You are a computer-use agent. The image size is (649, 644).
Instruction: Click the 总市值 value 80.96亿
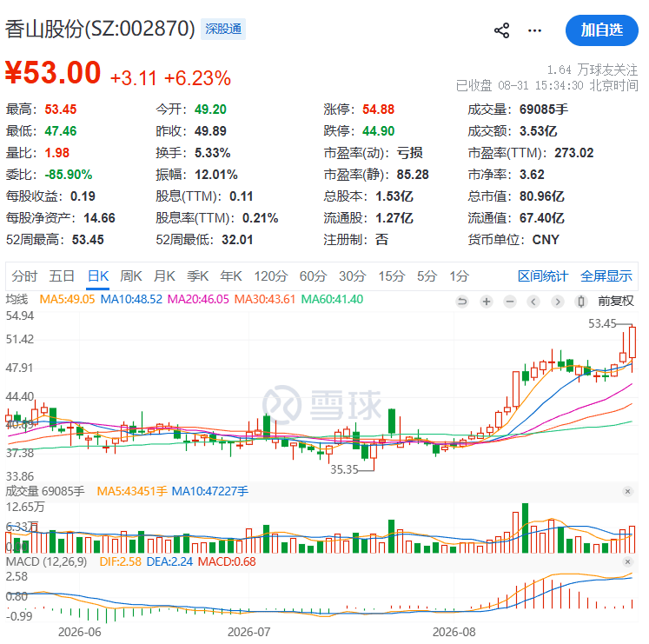pyautogui.click(x=542, y=196)
